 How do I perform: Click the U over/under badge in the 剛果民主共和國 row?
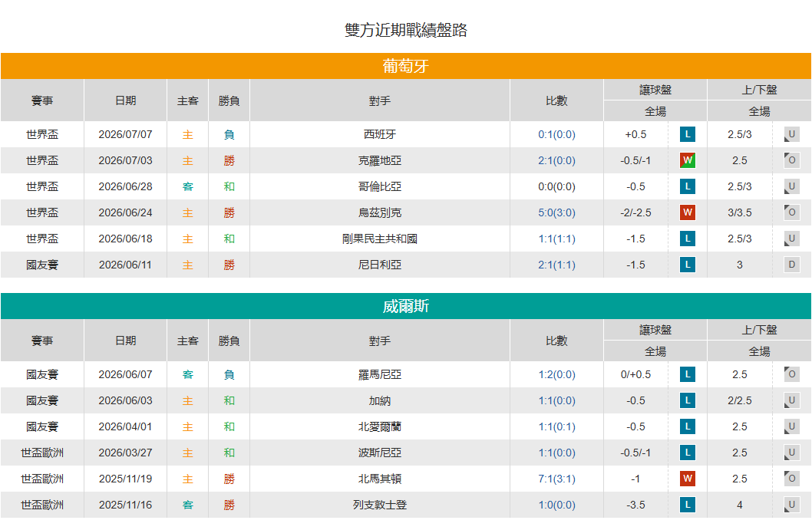click(791, 239)
